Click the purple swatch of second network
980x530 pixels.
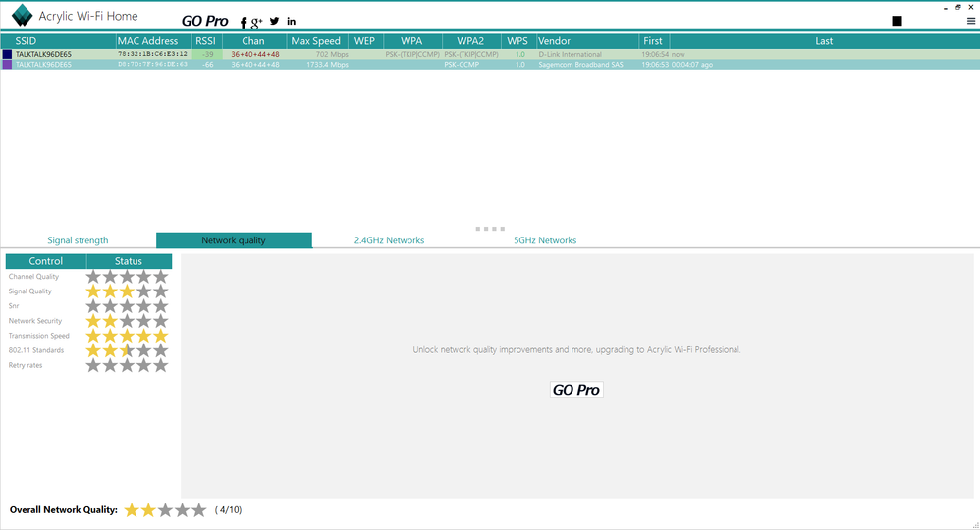(7, 65)
